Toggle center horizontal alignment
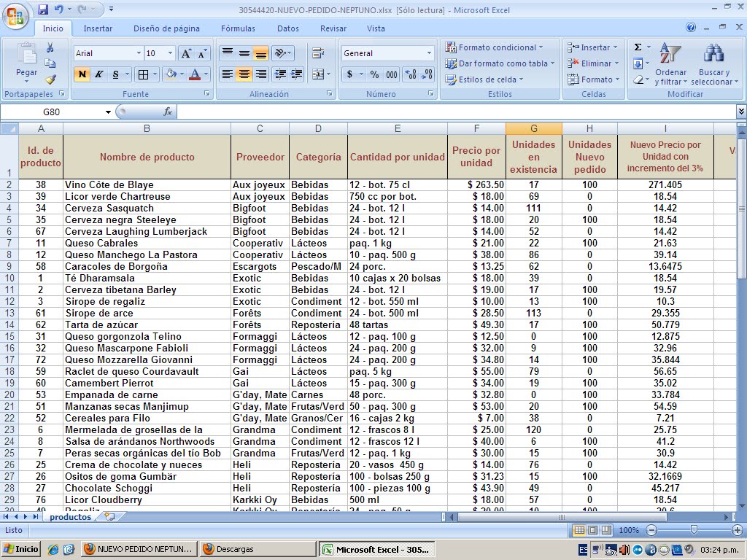The image size is (747, 560). (x=244, y=74)
